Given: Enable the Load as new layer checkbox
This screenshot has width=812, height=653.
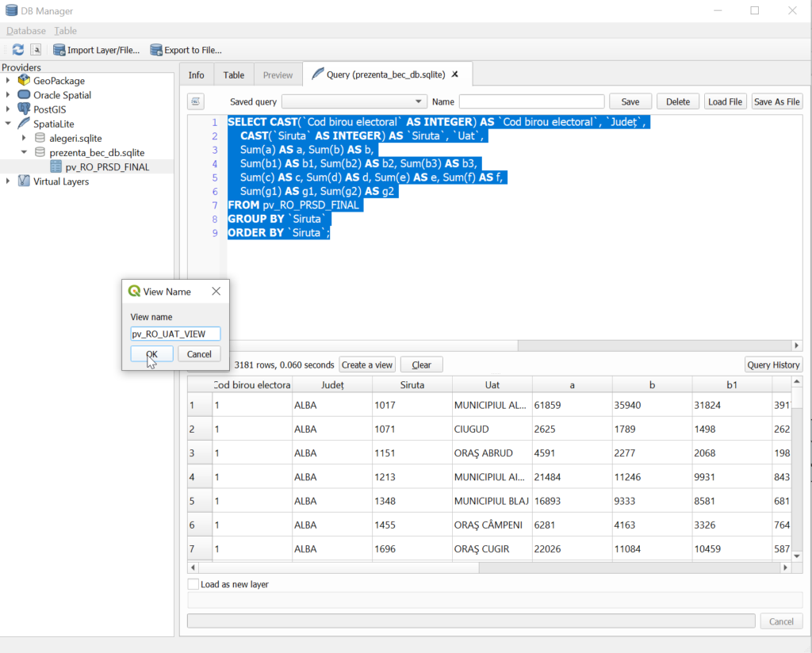Looking at the screenshot, I should (193, 584).
